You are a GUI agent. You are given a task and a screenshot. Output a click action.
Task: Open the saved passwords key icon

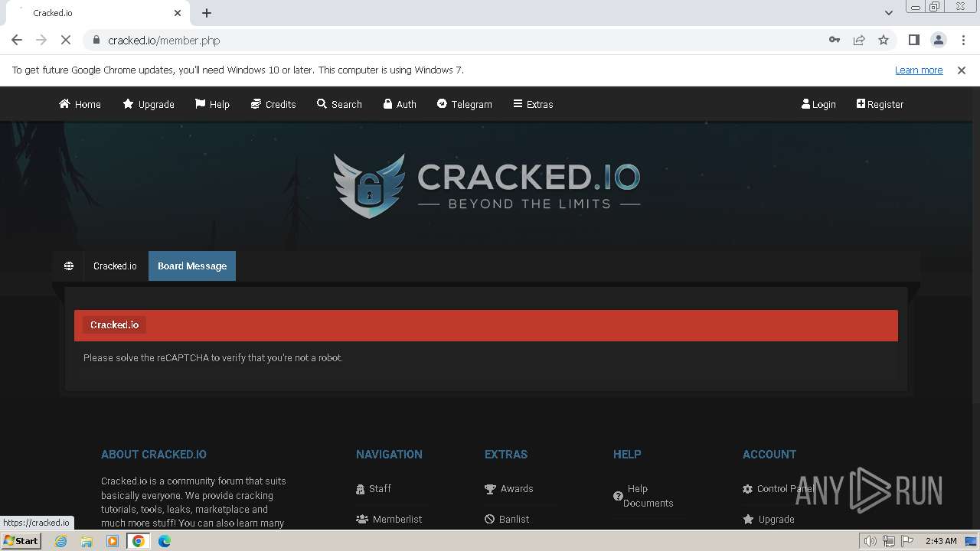click(835, 40)
